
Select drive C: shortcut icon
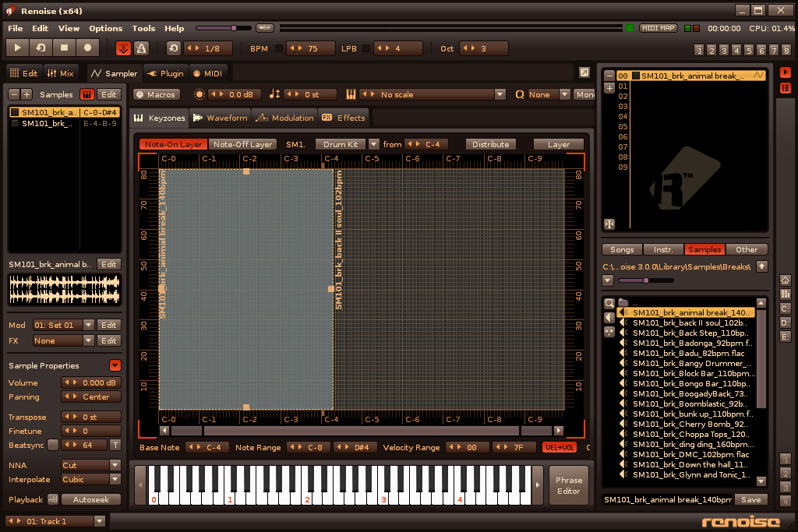coord(786,308)
